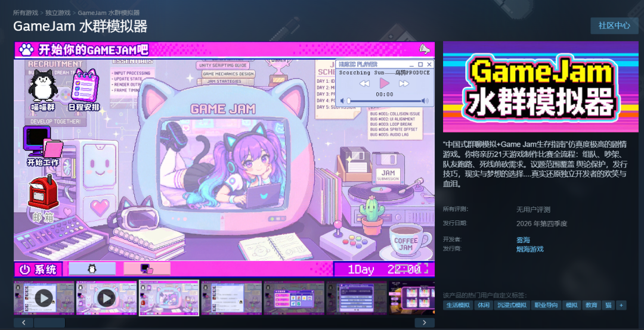Viewport: 644px width, 330px height.
Task: Select the 生活模拟 tag
Action: tap(458, 305)
